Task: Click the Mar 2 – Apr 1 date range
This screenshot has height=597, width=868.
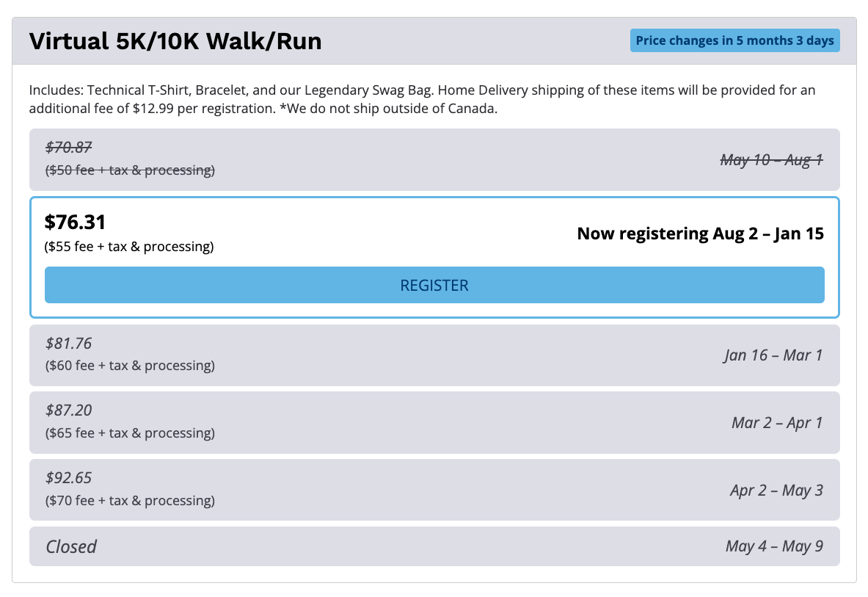Action: click(x=777, y=423)
